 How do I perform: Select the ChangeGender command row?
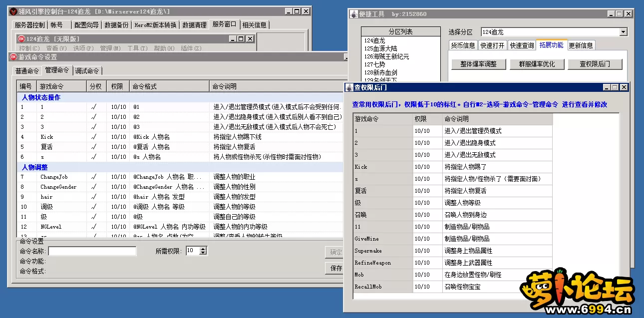[x=181, y=187]
